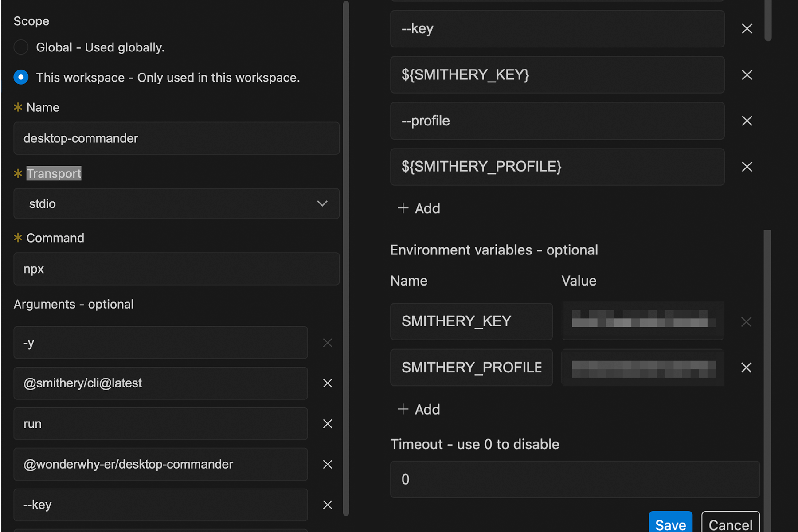Edit the -y argument field
Viewport: 798px width, 532px height.
pos(160,343)
